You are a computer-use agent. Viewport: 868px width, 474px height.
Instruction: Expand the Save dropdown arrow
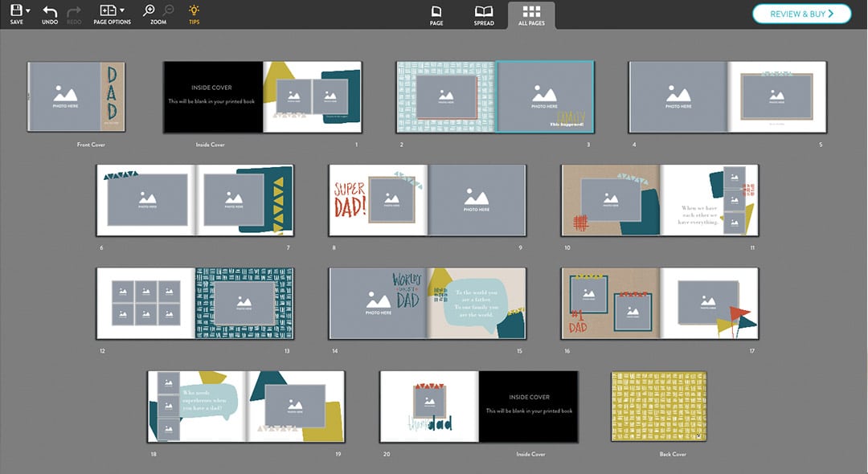[28, 11]
